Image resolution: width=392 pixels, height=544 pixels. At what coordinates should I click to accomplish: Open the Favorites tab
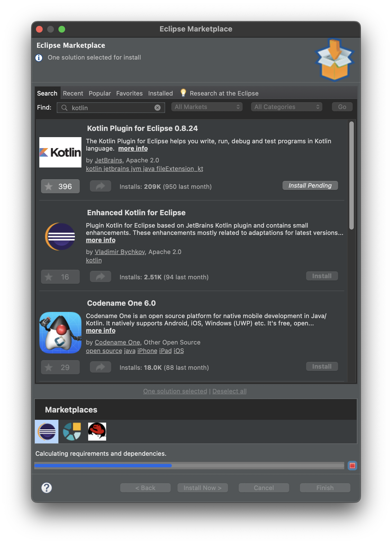(x=129, y=93)
